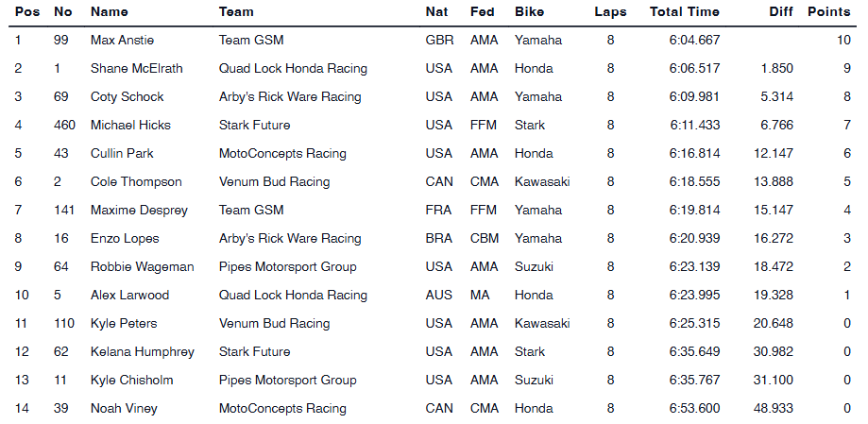The image size is (868, 424).
Task: Select Pipes Motorsport Group for Robbie Wageman
Action: pyautogui.click(x=287, y=267)
